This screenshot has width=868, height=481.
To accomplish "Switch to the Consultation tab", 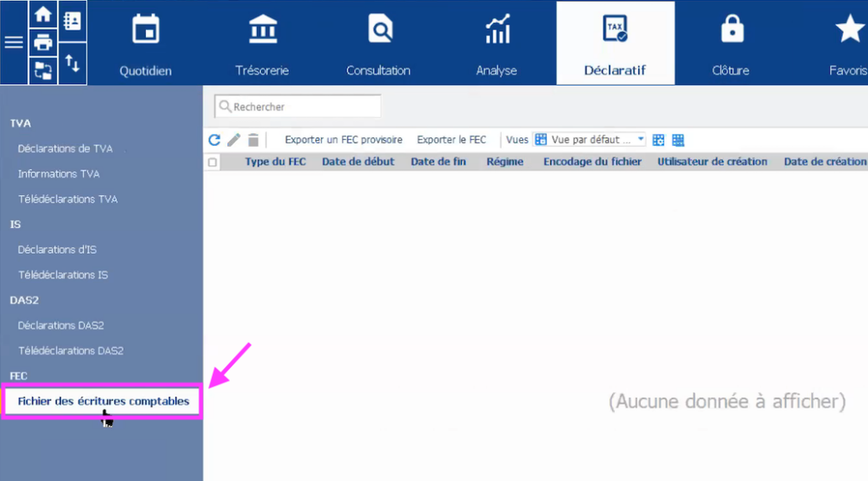I will [379, 43].
